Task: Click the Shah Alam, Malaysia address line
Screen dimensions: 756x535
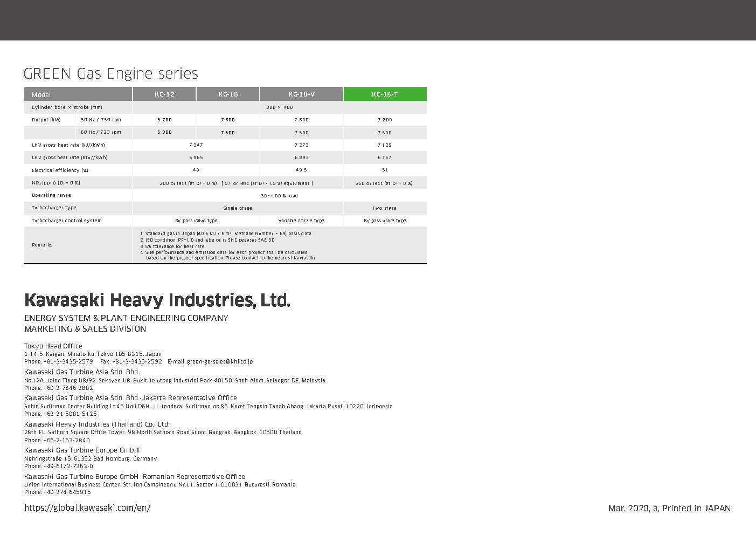Action: click(x=175, y=380)
